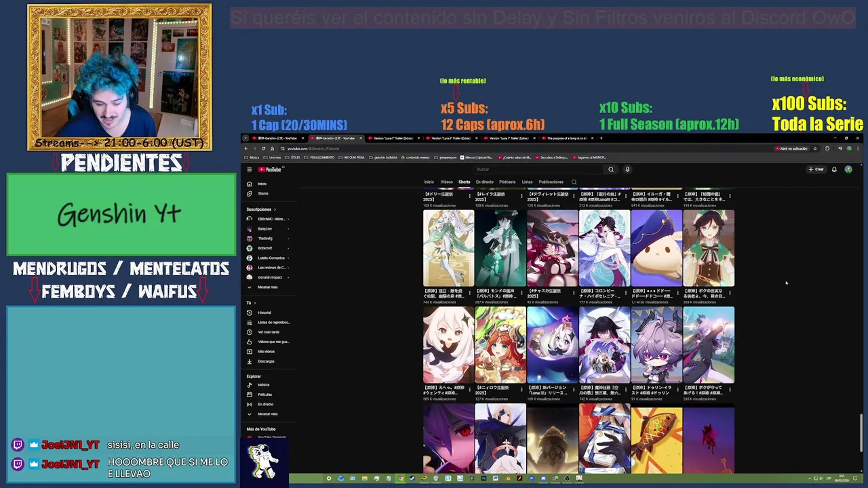Image resolution: width=868 pixels, height=488 pixels.
Task: Expand Mostrar más under Explorar
Action: 267,413
